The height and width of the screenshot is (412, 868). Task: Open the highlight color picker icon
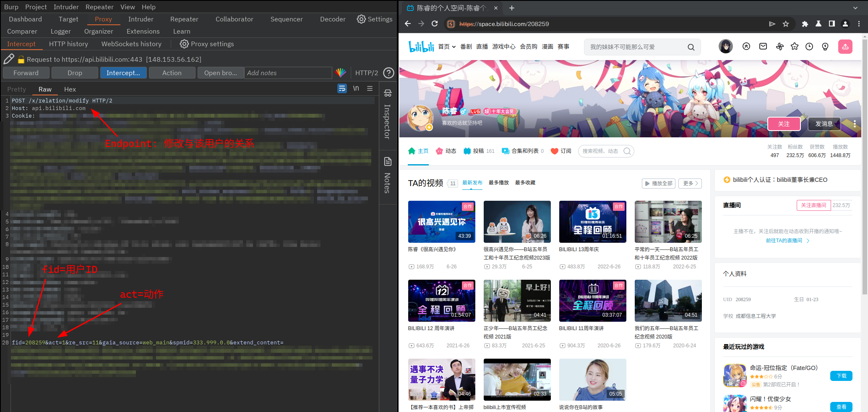(341, 73)
